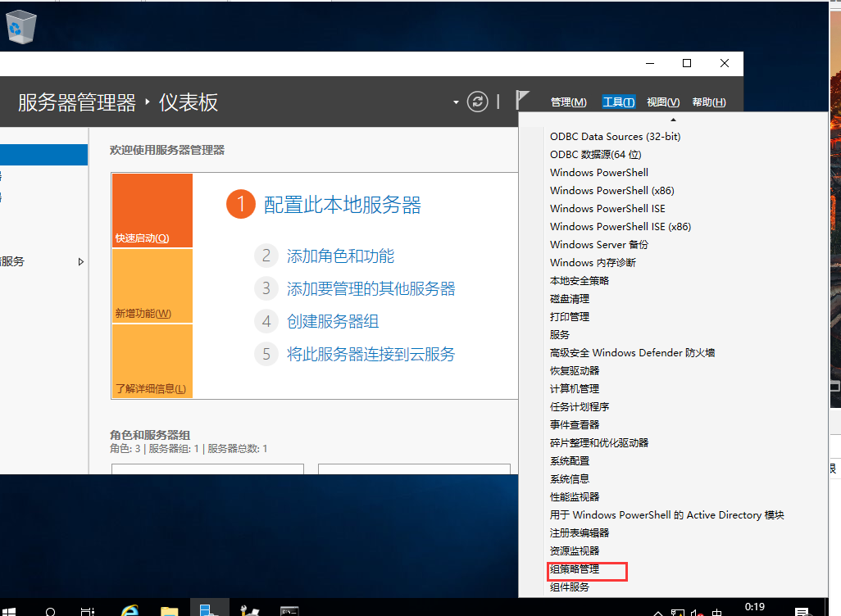Click 创建服务器组 link

(x=333, y=321)
